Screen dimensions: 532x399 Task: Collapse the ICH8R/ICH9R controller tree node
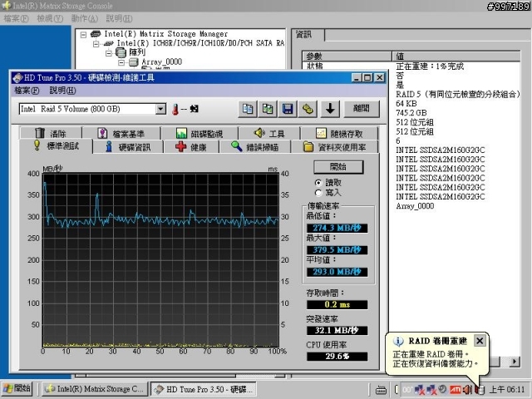pyautogui.click(x=96, y=44)
